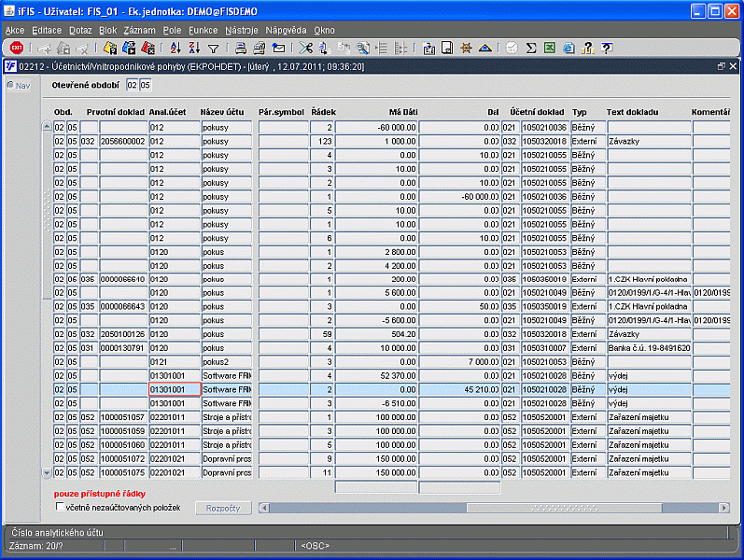
Task: Click the vertical scrollbar thumb in table
Action: click(x=47, y=216)
